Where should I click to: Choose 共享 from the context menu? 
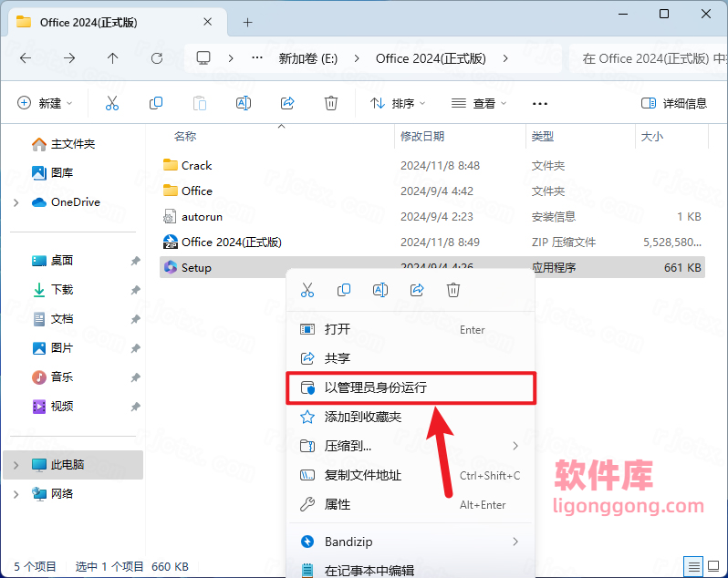pos(411,358)
